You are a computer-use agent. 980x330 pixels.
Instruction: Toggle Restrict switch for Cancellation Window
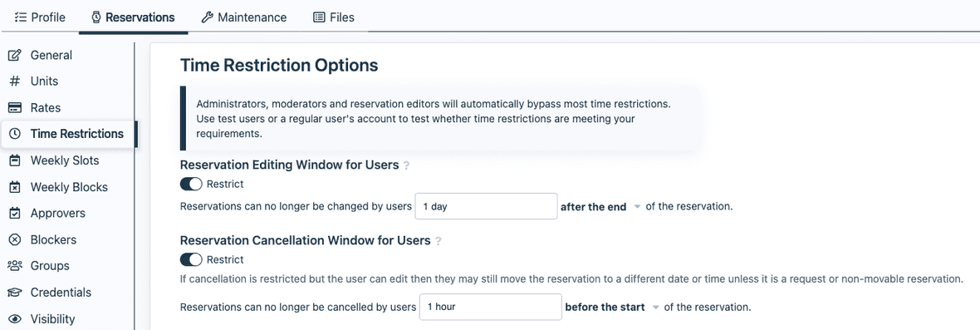pyautogui.click(x=191, y=259)
